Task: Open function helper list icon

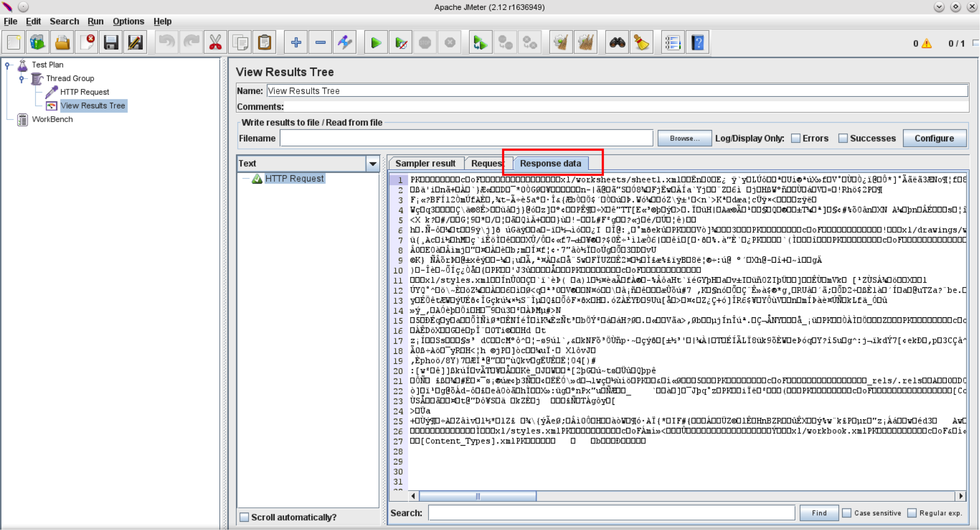Action: click(x=673, y=43)
